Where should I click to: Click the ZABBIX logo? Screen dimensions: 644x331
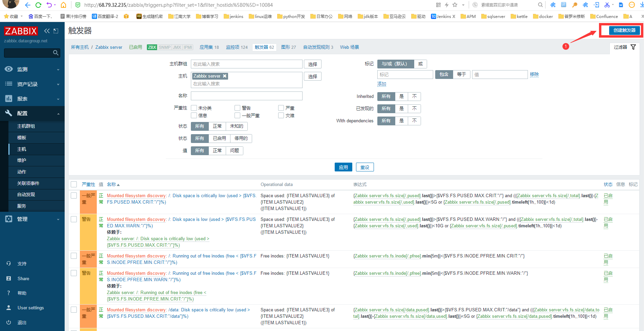21,31
